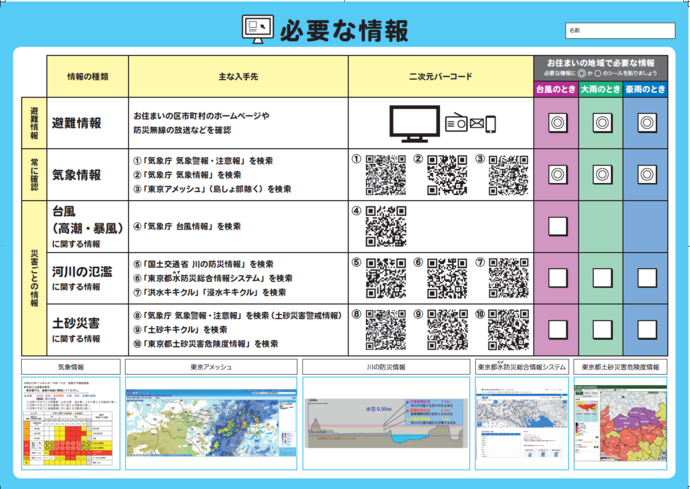Open the 川の防災情報 river cross-section thumbnail
The height and width of the screenshot is (489, 690).
[x=386, y=423]
